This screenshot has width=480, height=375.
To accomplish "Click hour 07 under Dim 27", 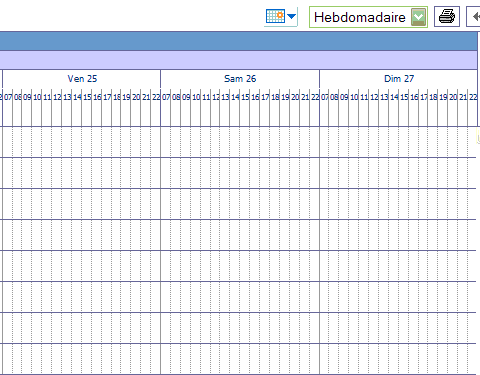I will [325, 97].
